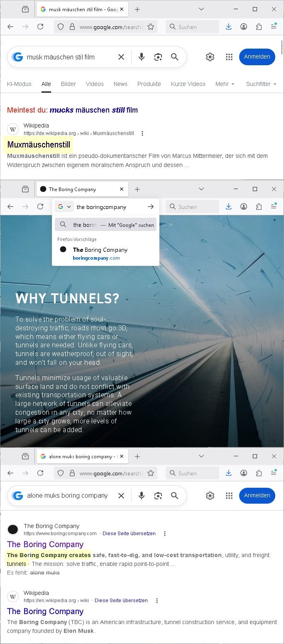Open search engine chooser beside 'the boringcompany' address
This screenshot has height=644, width=284.
(64, 206)
